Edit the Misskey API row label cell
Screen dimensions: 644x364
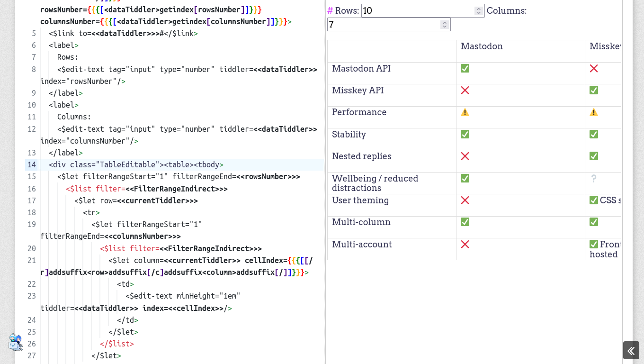(392, 95)
